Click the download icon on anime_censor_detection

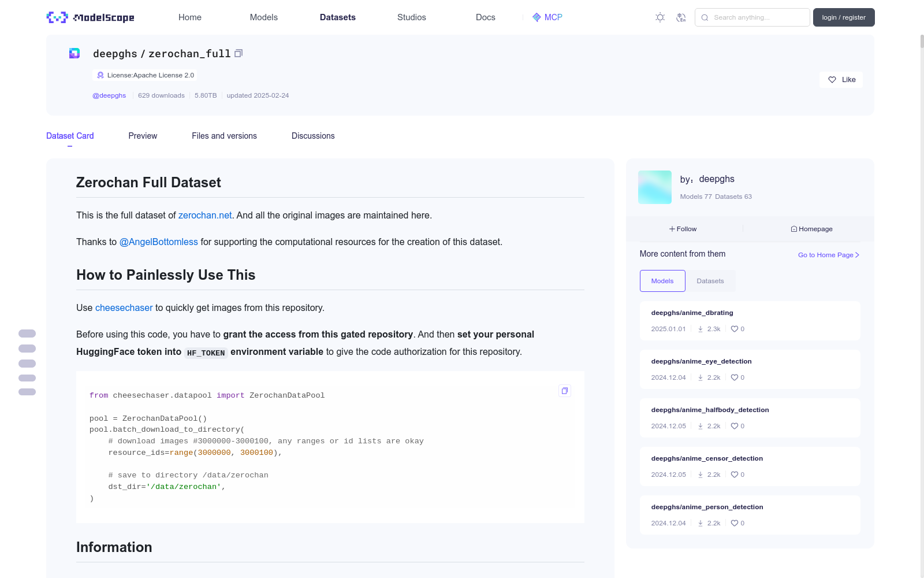click(701, 475)
